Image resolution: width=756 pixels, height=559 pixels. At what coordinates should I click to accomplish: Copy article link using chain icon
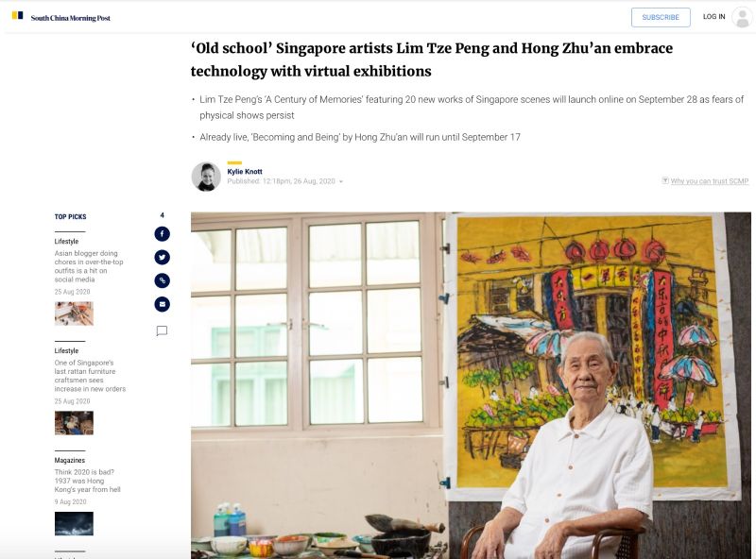coord(162,280)
